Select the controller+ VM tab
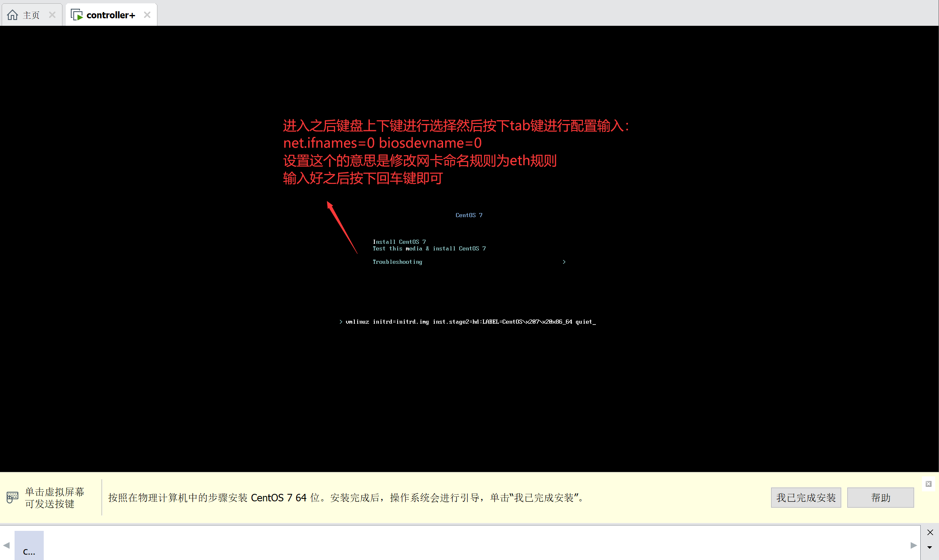 tap(111, 15)
